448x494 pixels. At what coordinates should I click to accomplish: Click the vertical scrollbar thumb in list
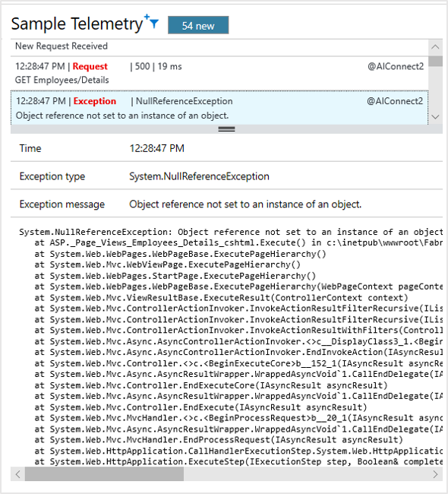pos(435,61)
